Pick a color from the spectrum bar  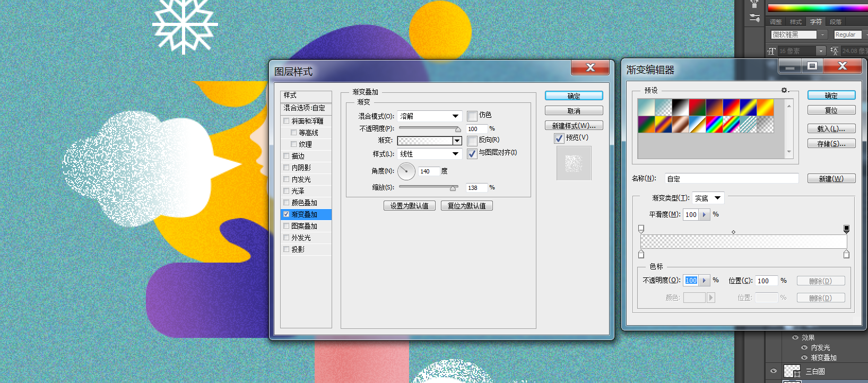click(x=818, y=7)
